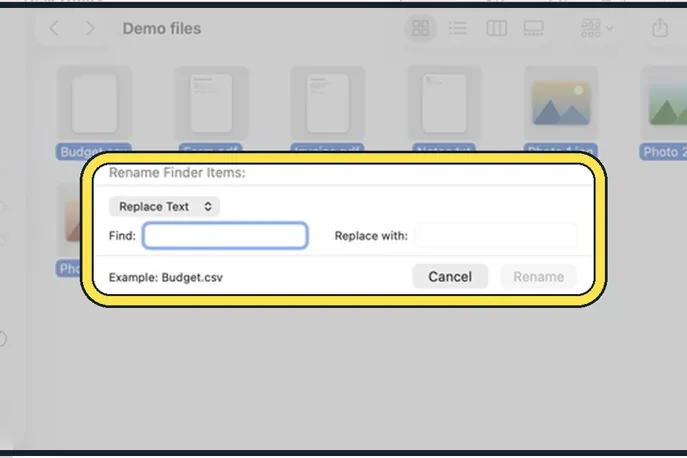Screen dimensions: 687x458
Task: Select the Budget.csv file icon
Action: [x=94, y=104]
